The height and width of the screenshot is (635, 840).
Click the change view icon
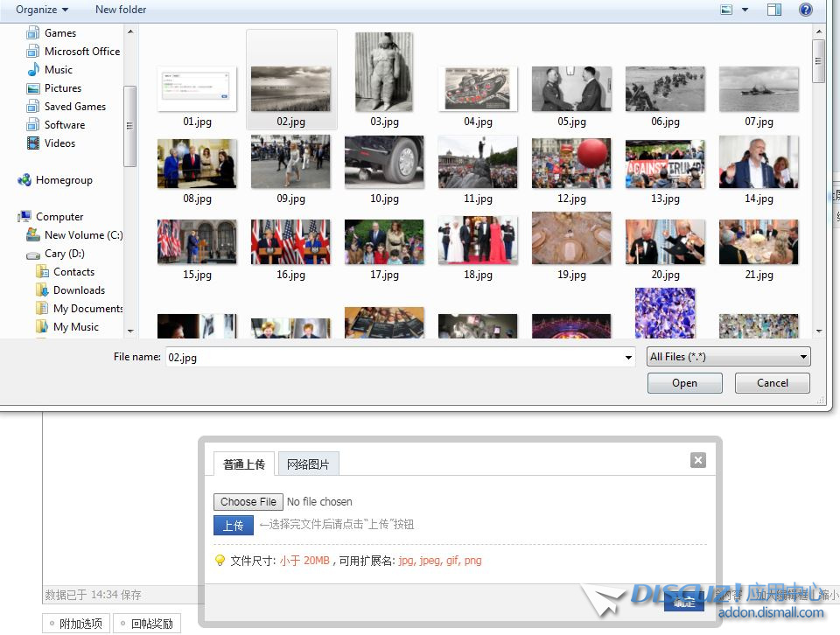click(x=726, y=10)
